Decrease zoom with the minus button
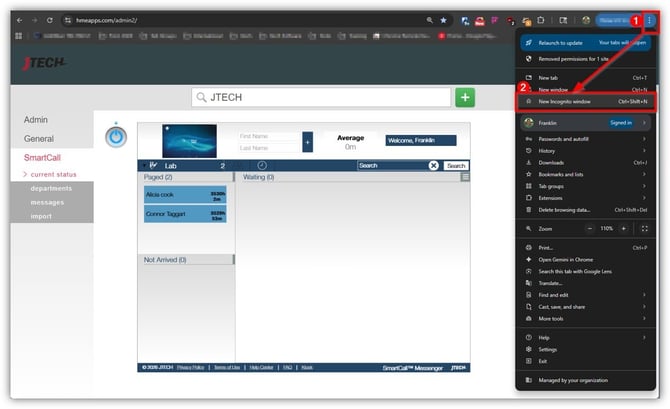Viewport: 670px width, 409px height. [x=590, y=229]
